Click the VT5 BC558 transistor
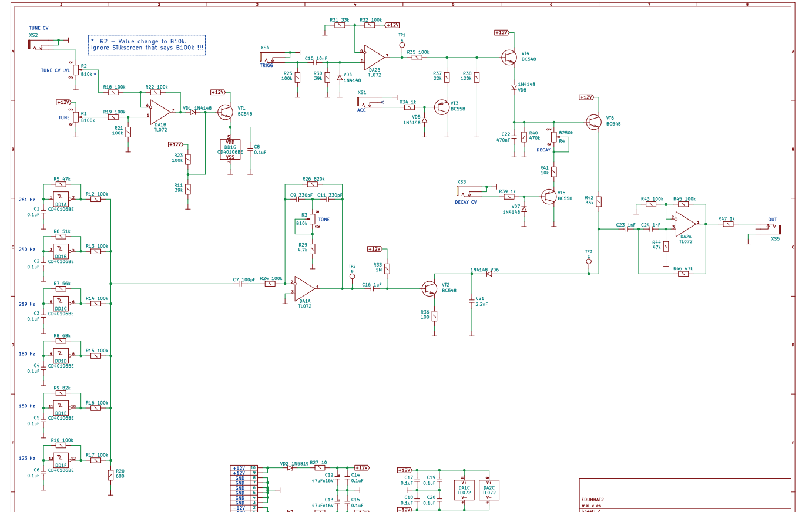The width and height of the screenshot is (812, 512). pyautogui.click(x=549, y=196)
